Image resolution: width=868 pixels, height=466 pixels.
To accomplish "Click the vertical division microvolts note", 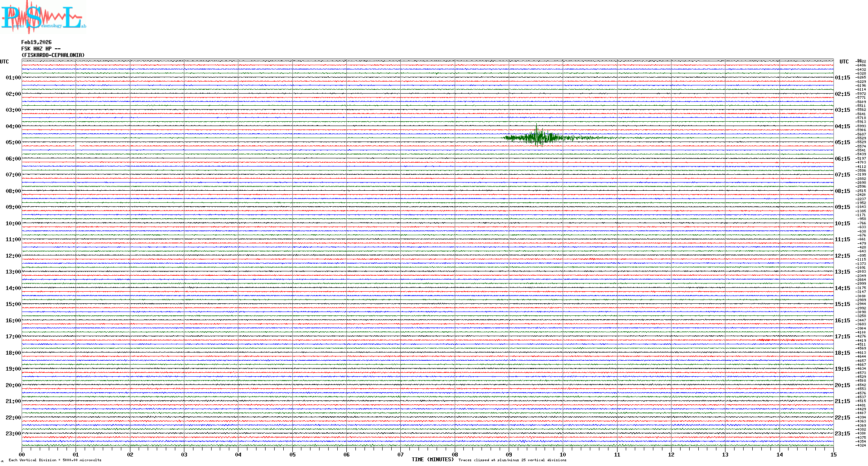I will pyautogui.click(x=55, y=460).
